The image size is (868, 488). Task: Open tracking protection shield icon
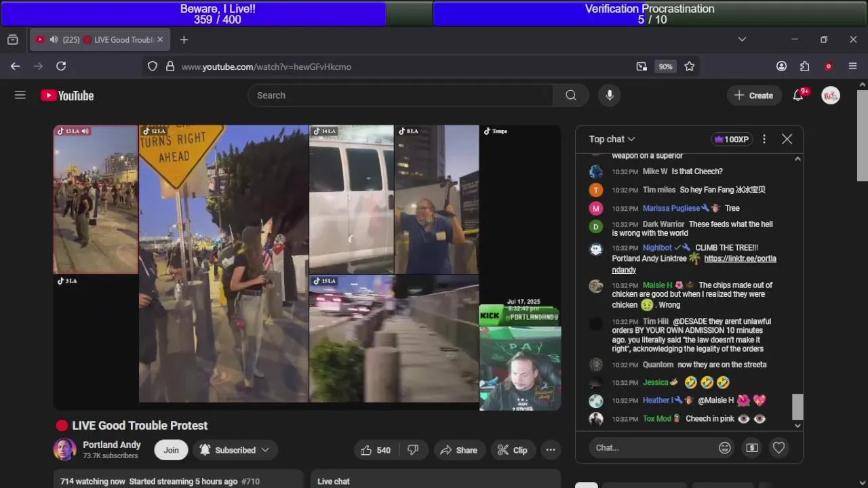click(x=153, y=66)
